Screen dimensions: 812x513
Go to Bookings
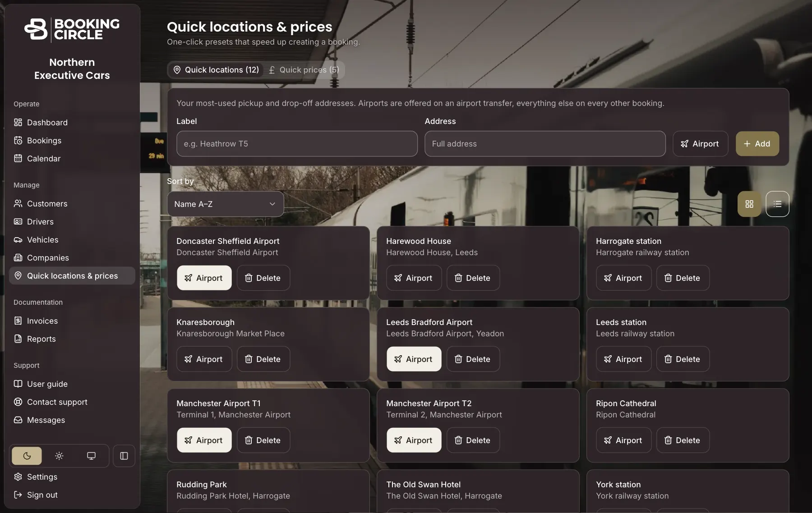pos(72,140)
